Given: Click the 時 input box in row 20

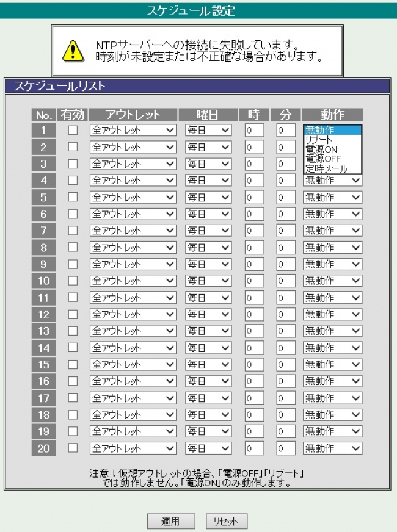Looking at the screenshot, I should point(254,448).
